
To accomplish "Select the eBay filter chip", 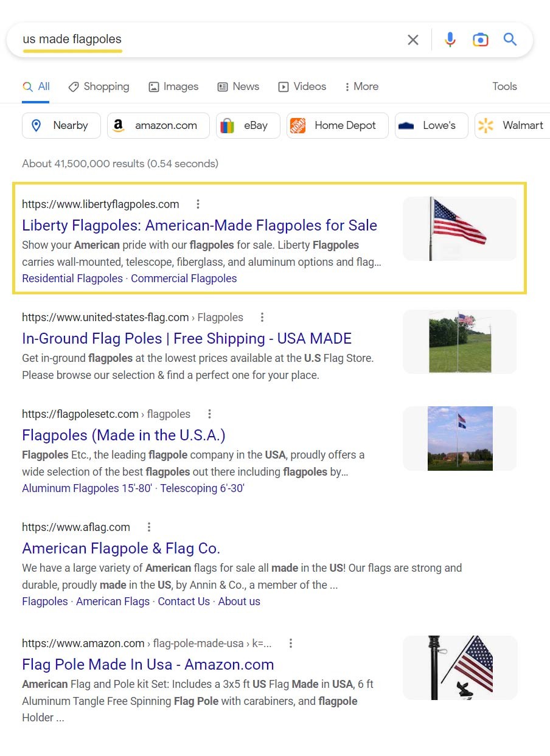I will point(248,126).
